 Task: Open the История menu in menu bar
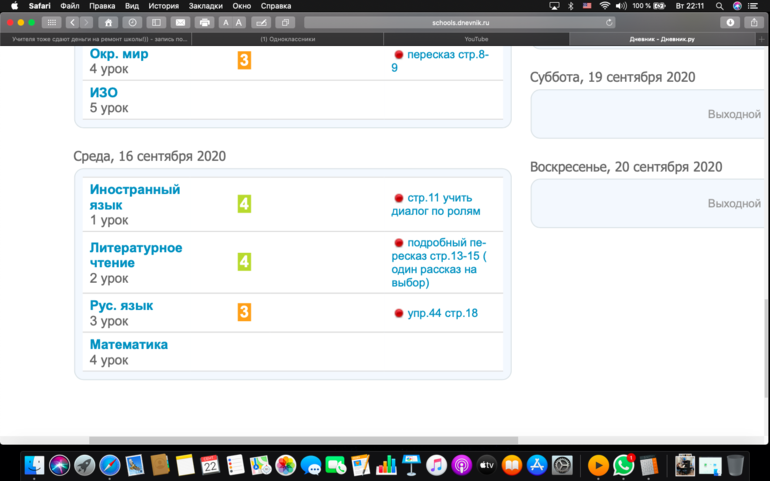point(164,6)
